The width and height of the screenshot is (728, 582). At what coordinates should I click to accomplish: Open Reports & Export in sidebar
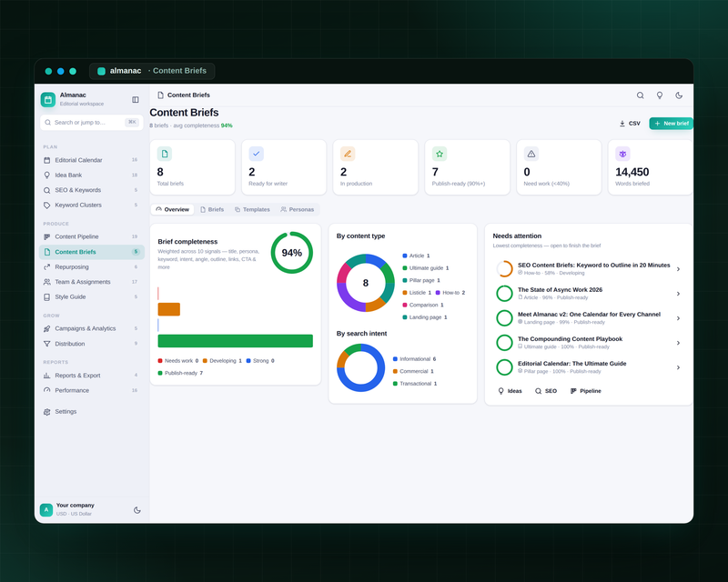pyautogui.click(x=92, y=375)
